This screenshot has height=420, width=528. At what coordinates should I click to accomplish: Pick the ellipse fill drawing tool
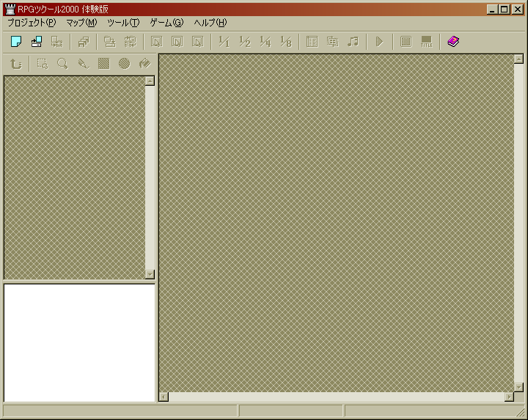(x=125, y=64)
